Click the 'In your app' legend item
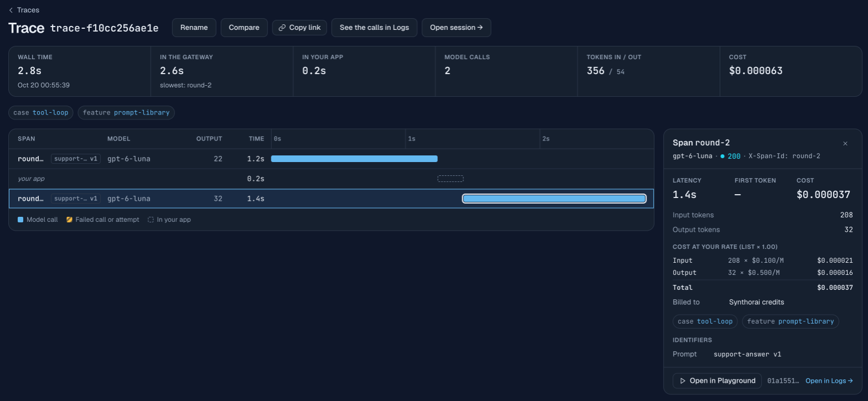Image resolution: width=868 pixels, height=401 pixels. click(x=169, y=220)
